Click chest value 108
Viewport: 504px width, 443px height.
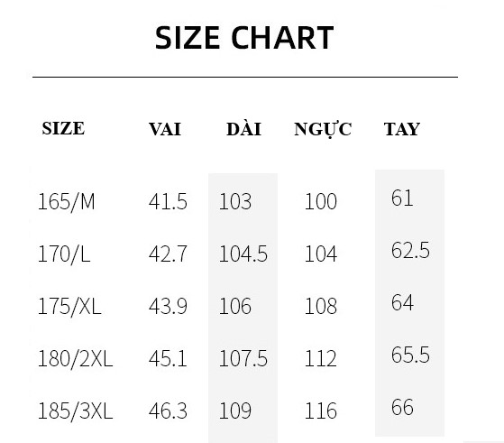tap(320, 306)
